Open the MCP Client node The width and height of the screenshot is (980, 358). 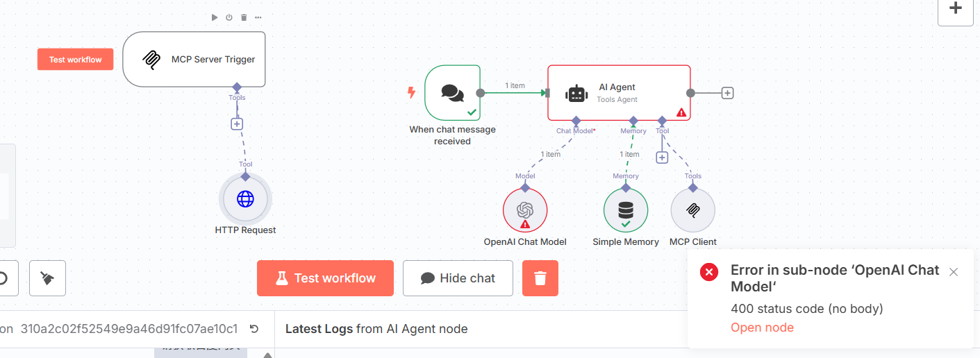[692, 211]
